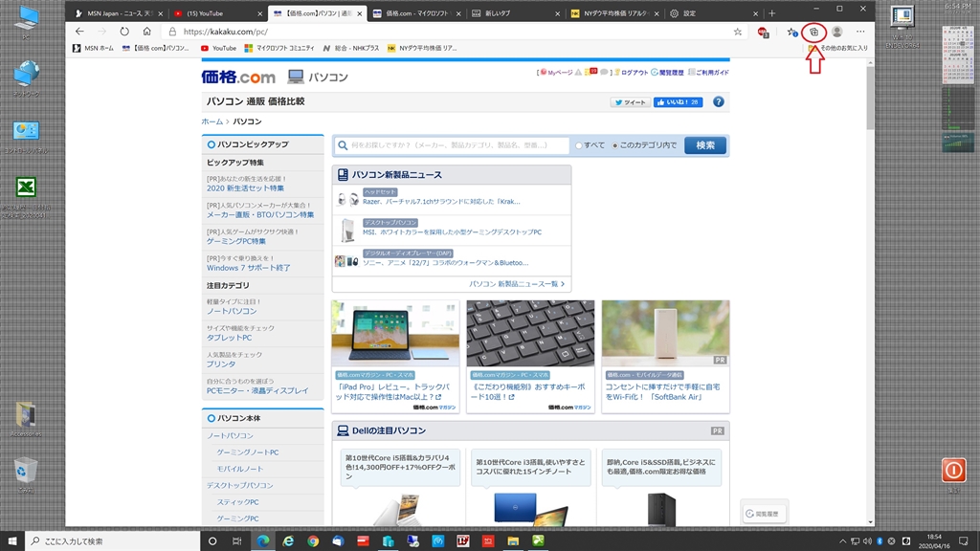Open Microsoft Edge from the taskbar
Viewport: 980px width, 551px height.
point(263,541)
